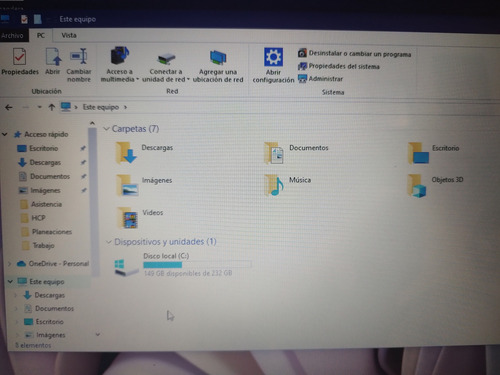Open the Trabajo folder in sidebar
The image size is (500, 375).
pos(38,246)
